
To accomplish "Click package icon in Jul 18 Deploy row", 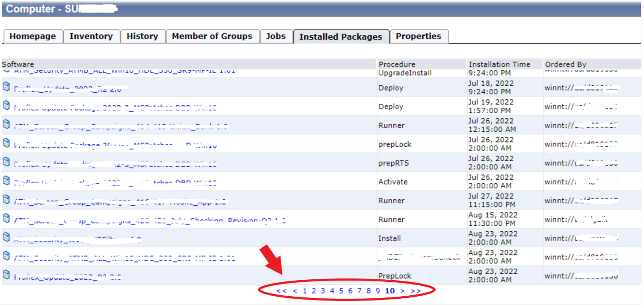I will click(6, 86).
